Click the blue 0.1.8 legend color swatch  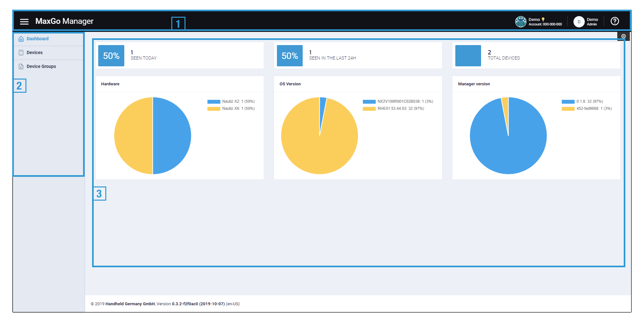tap(568, 102)
